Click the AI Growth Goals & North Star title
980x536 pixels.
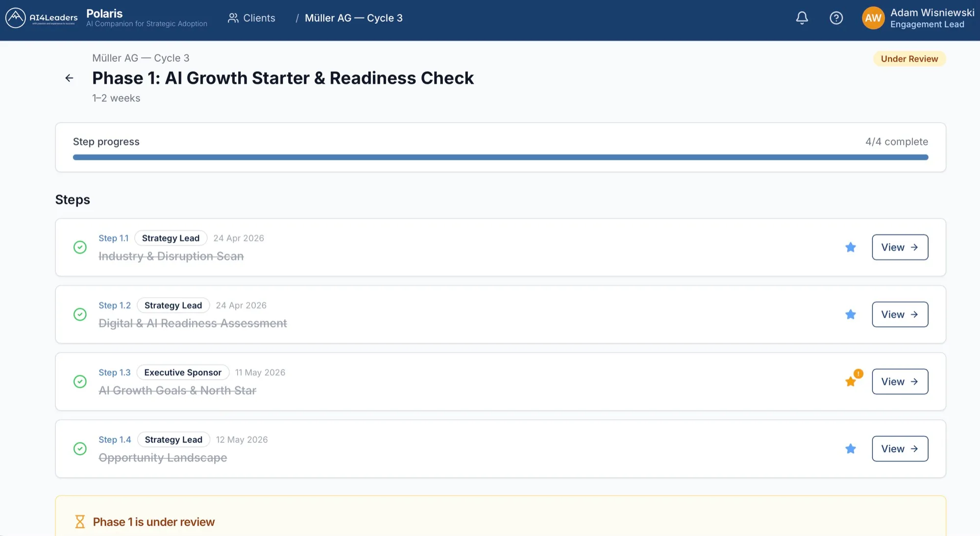coord(177,391)
